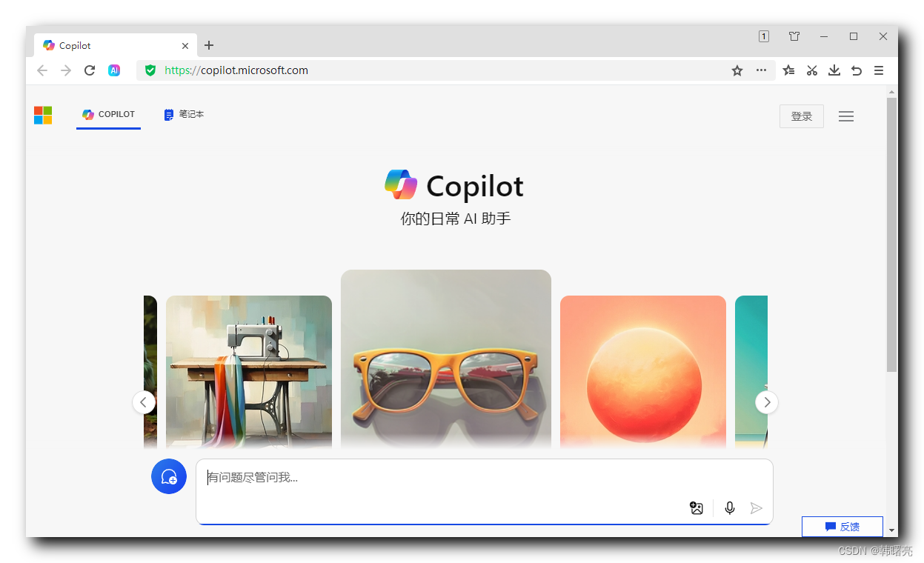Go back with the browser back arrow
The height and width of the screenshot is (563, 924).
pyautogui.click(x=42, y=70)
